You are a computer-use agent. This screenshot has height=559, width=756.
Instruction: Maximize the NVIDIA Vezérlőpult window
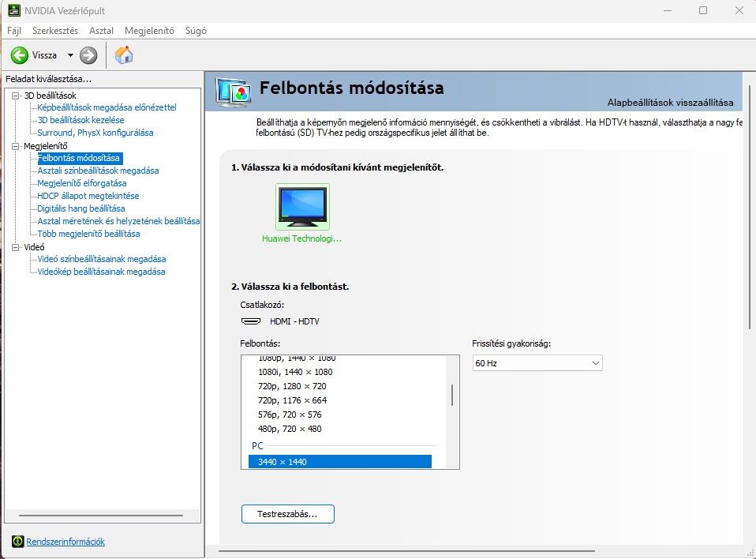coord(703,10)
